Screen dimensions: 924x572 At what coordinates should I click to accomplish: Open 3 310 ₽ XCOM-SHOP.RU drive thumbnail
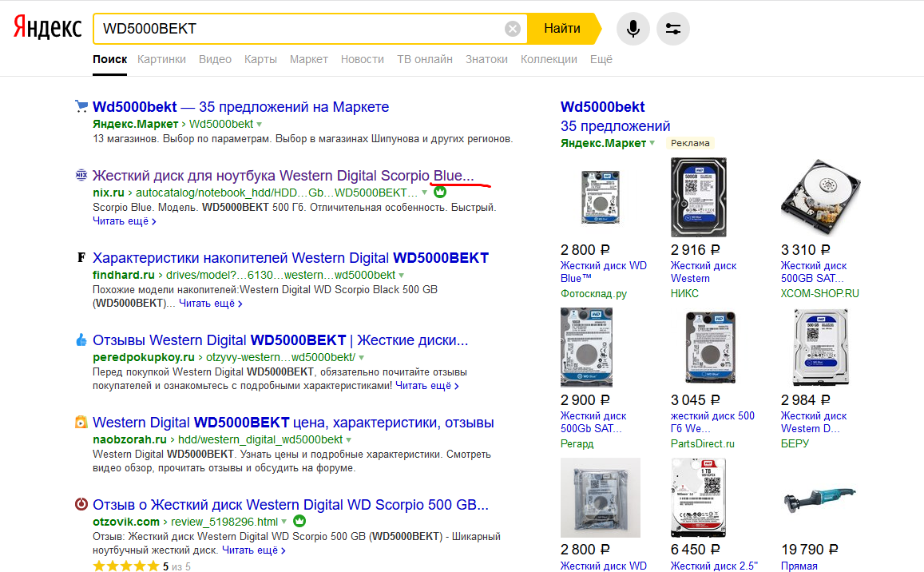821,197
